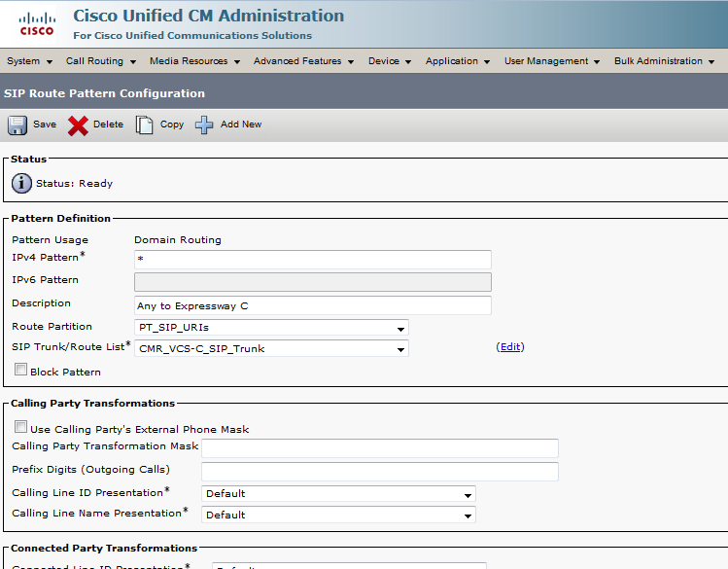Click the Copy label in toolbar

coord(172,124)
